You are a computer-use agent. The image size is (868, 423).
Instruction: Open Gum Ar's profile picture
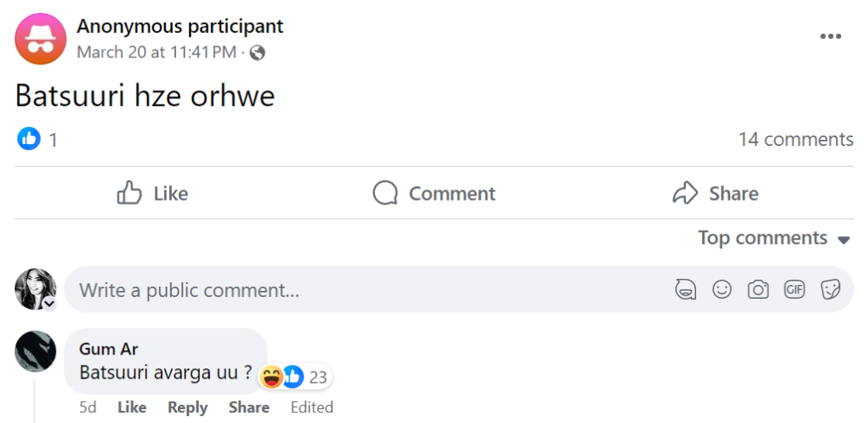[x=36, y=351]
